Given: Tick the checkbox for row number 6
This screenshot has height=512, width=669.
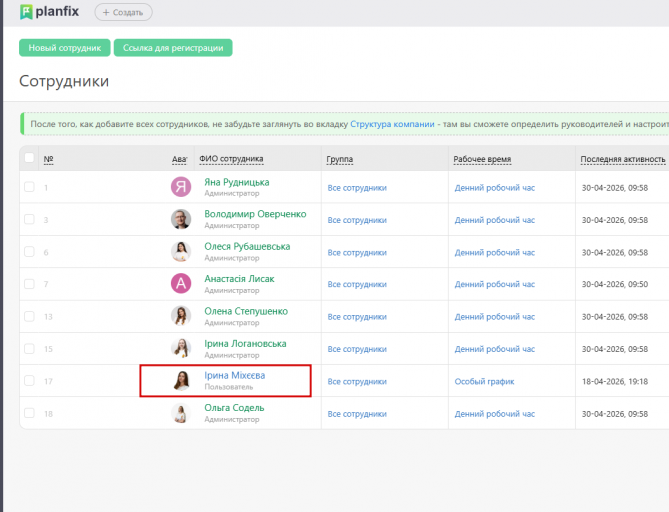Looking at the screenshot, I should click(x=29, y=252).
